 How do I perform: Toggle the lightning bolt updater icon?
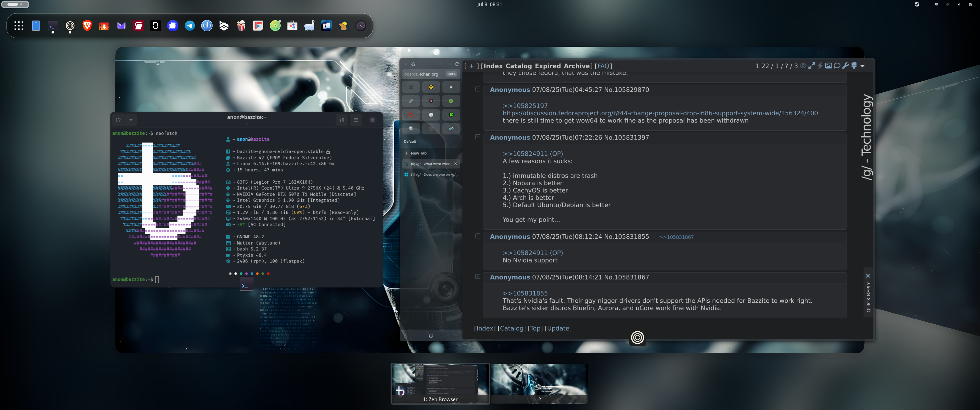[x=820, y=66]
